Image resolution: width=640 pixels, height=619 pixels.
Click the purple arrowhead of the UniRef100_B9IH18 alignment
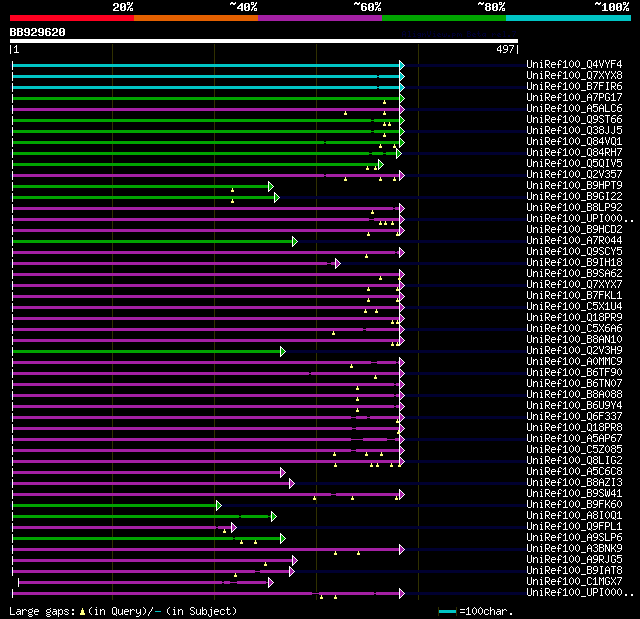[338, 264]
